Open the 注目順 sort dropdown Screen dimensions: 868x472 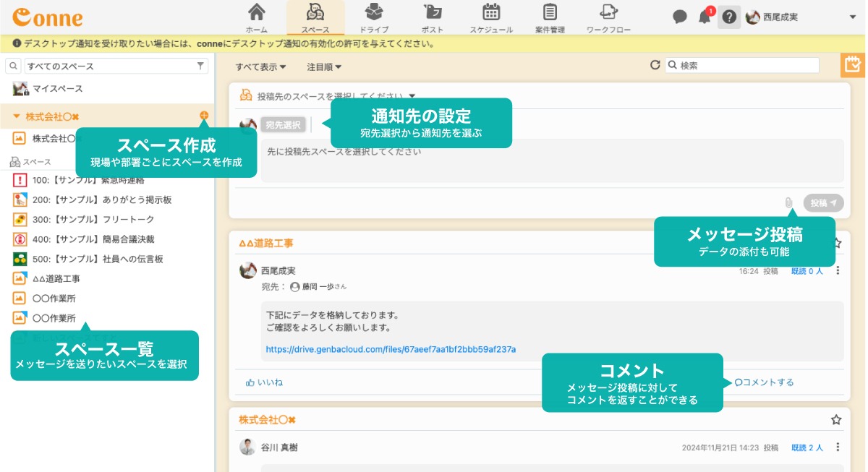(x=323, y=66)
